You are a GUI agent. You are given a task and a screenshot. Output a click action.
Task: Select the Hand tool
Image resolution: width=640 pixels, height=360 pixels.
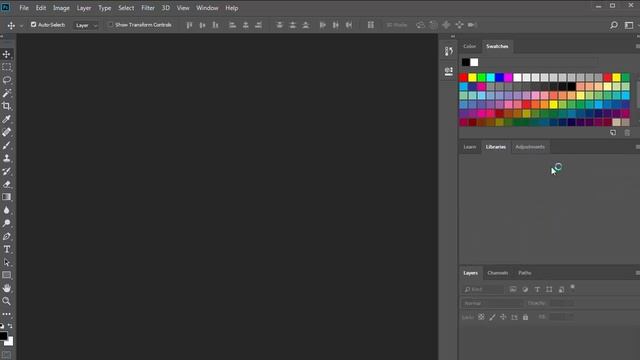7,288
